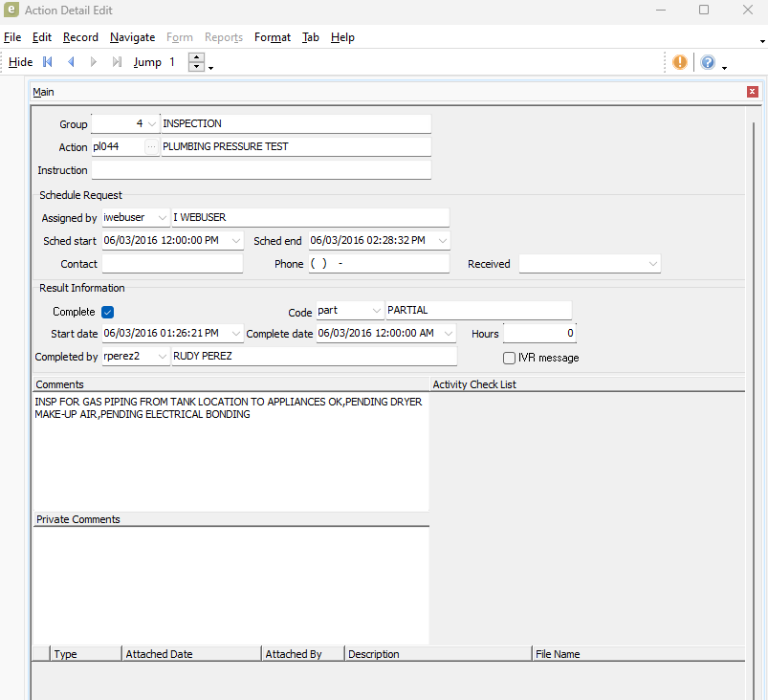The height and width of the screenshot is (700, 768).
Task: Click the Hide button
Action: coord(20,62)
